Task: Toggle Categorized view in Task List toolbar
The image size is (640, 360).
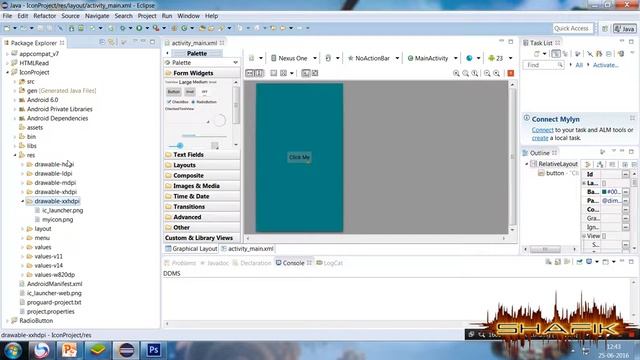Action: [556, 54]
